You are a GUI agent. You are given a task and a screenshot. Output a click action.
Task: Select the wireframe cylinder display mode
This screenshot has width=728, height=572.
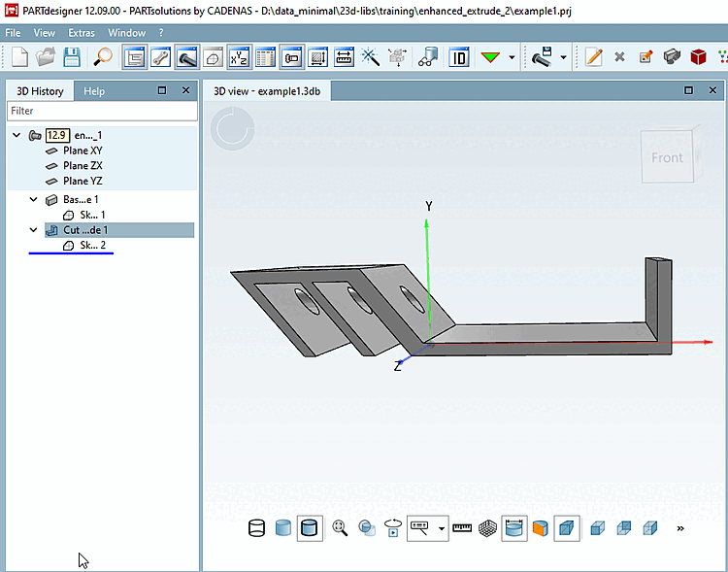point(257,528)
